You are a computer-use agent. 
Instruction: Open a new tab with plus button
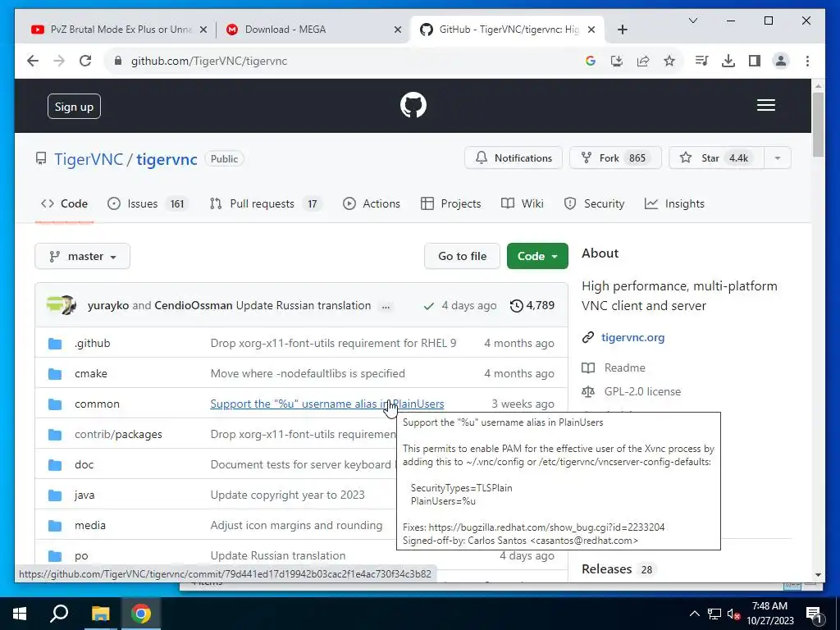pyautogui.click(x=622, y=30)
